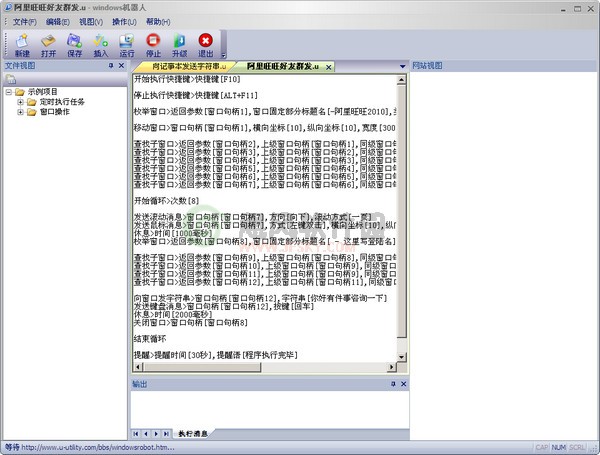
Task: Close the 输出 output panel
Action: [403, 384]
